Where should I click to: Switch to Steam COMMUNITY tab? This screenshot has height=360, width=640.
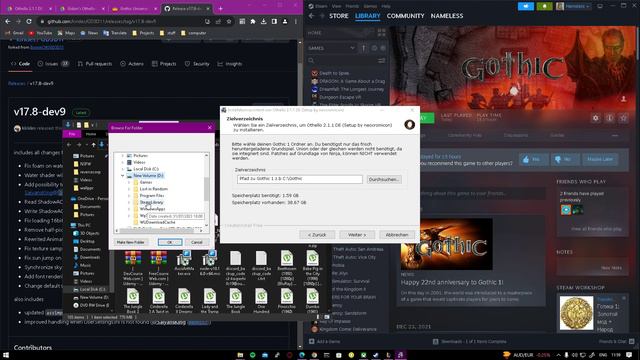(405, 16)
